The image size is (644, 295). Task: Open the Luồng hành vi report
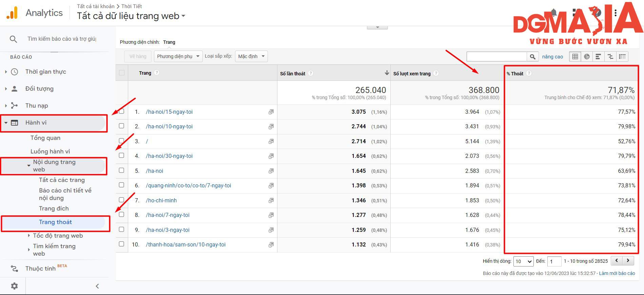(x=50, y=151)
